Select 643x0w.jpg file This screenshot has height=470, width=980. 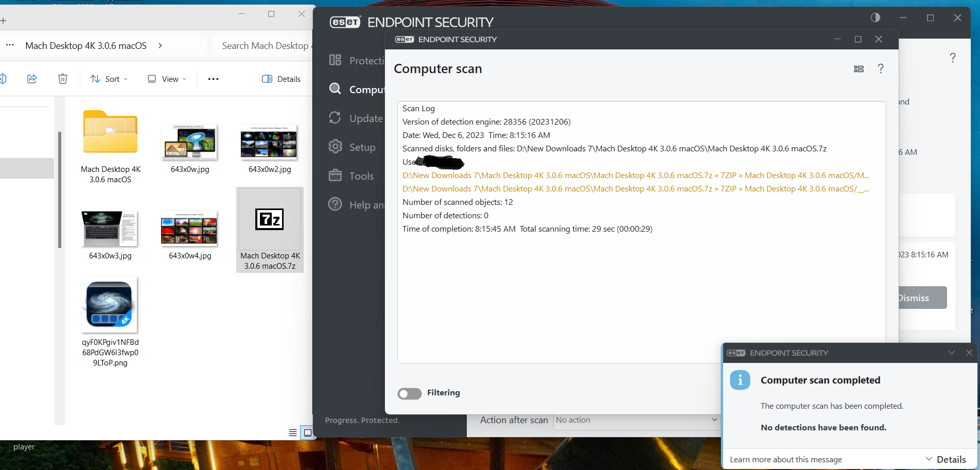[x=190, y=148]
